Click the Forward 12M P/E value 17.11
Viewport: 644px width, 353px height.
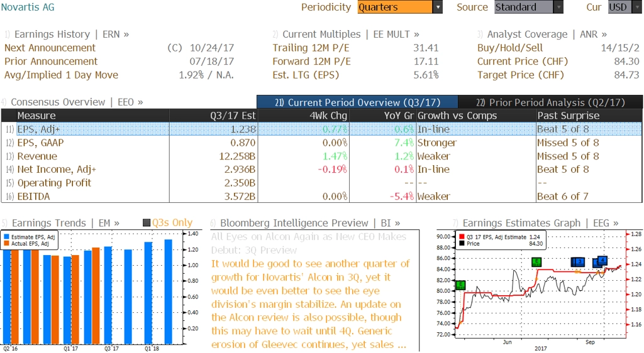pos(426,61)
